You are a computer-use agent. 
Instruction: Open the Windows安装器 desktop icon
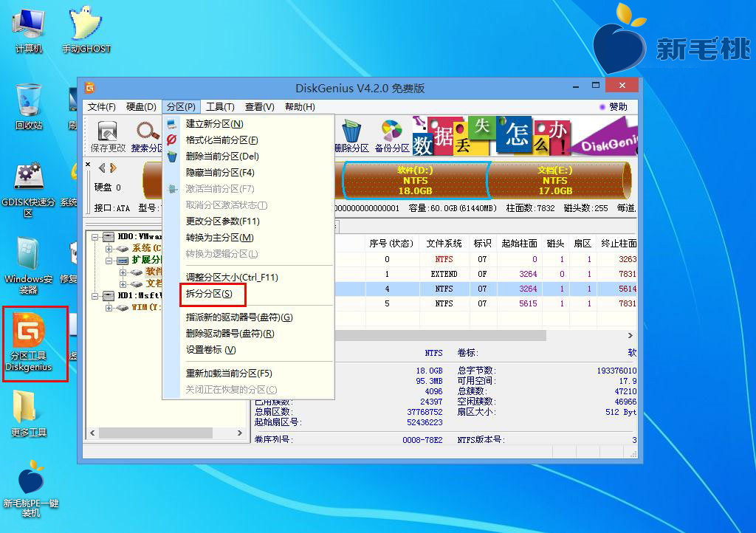(x=29, y=266)
